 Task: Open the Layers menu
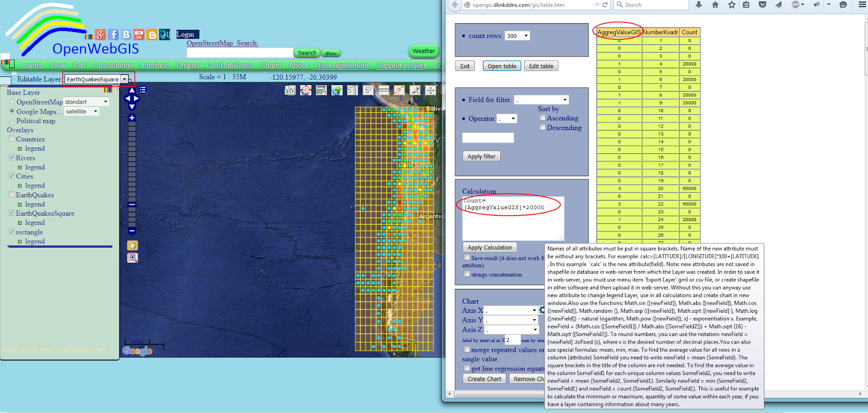coord(31,66)
